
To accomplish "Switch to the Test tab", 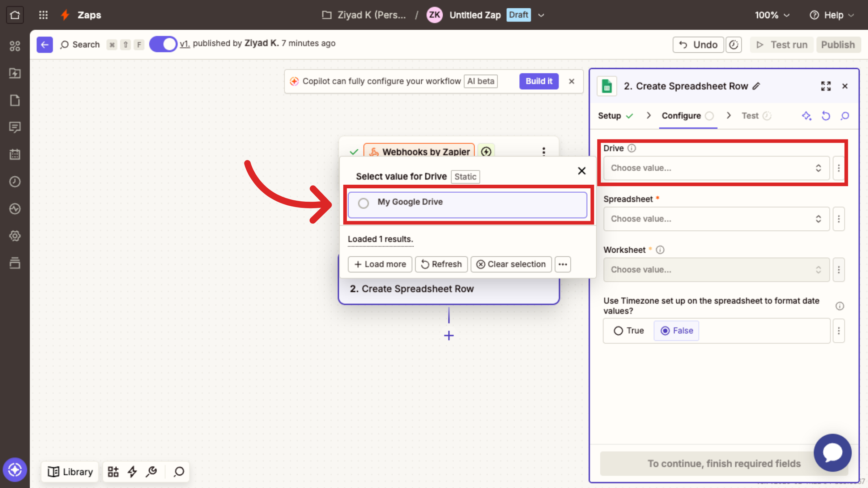I will coord(750,116).
